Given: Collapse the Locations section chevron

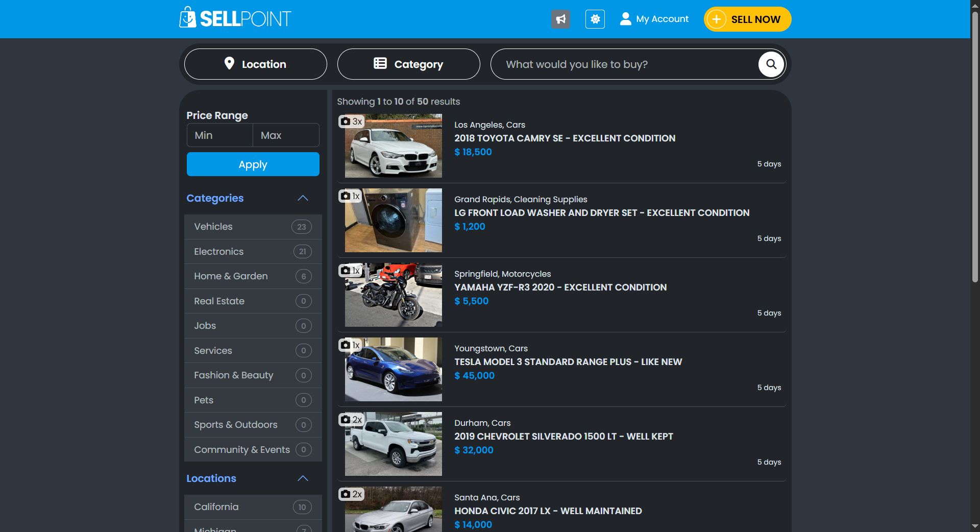Looking at the screenshot, I should click(x=303, y=478).
